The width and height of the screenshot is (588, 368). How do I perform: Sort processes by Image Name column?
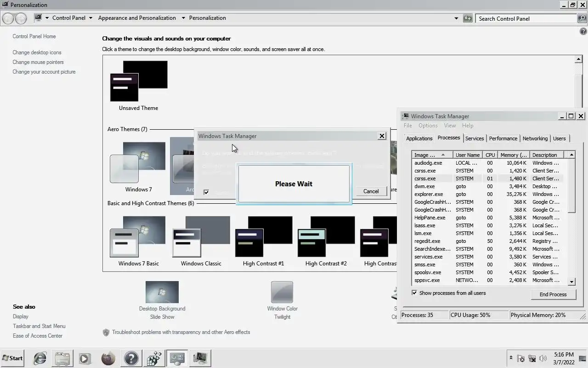click(433, 155)
